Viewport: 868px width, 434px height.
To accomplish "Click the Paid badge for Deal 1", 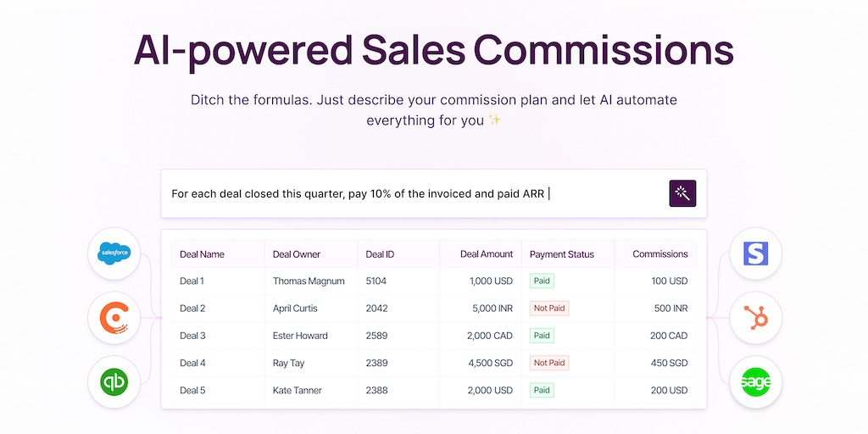I will click(x=542, y=281).
